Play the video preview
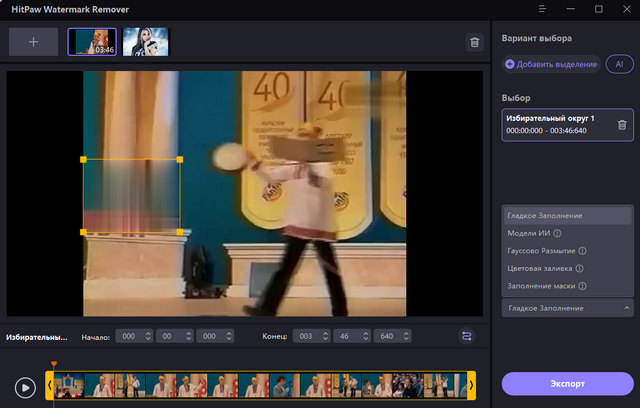Image resolution: width=640 pixels, height=408 pixels. coord(26,385)
